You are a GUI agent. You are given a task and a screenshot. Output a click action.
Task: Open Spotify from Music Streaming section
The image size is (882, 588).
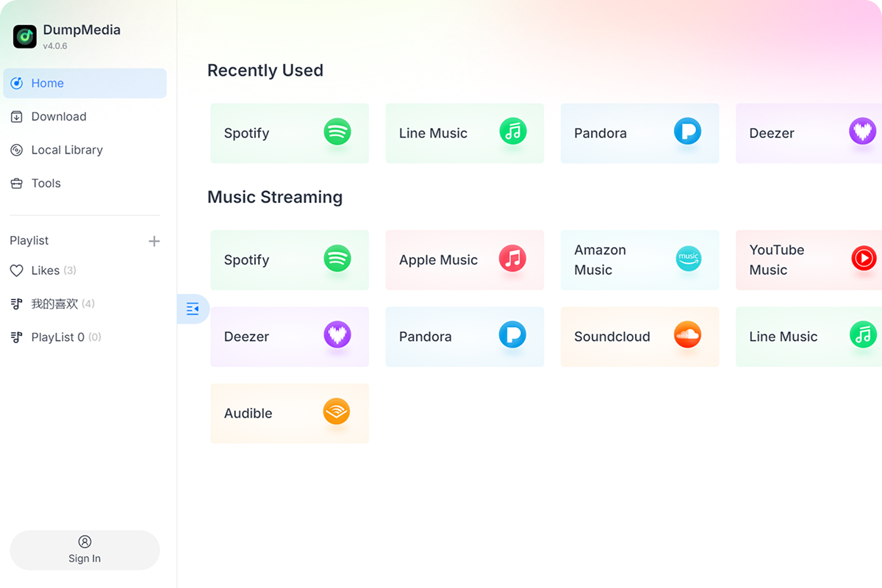pos(290,260)
